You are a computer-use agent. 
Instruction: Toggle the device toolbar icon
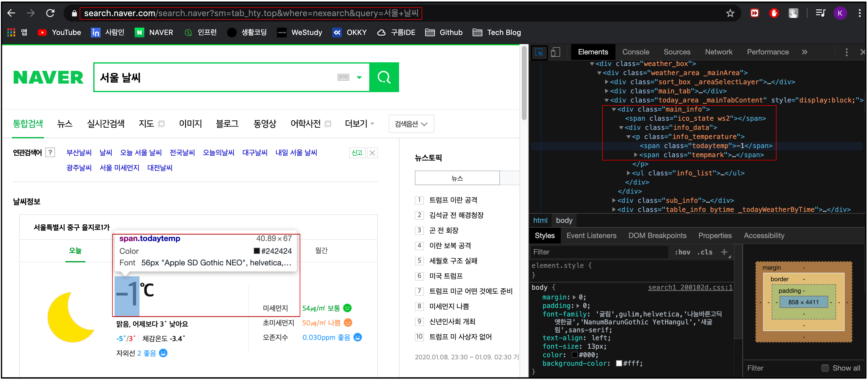pos(555,52)
